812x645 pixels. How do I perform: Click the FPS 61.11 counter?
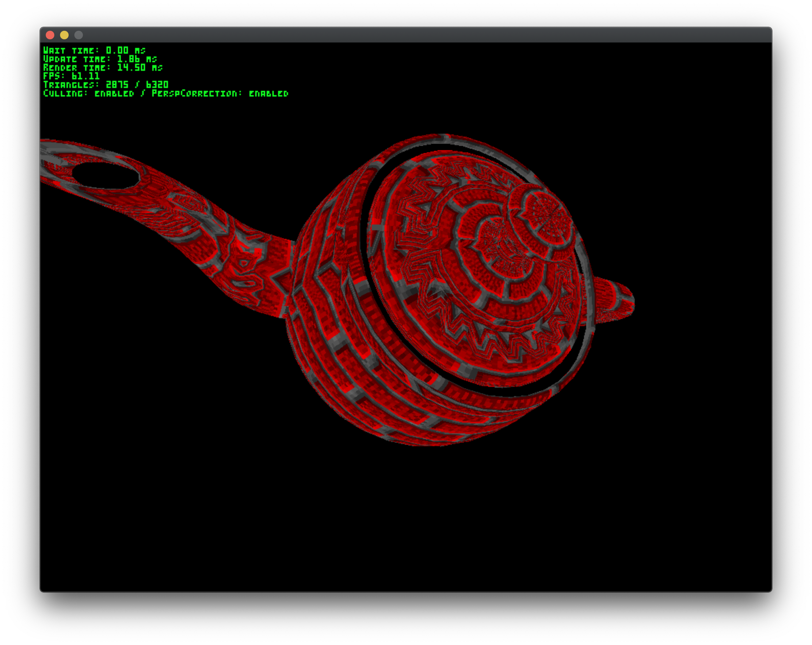tap(71, 77)
